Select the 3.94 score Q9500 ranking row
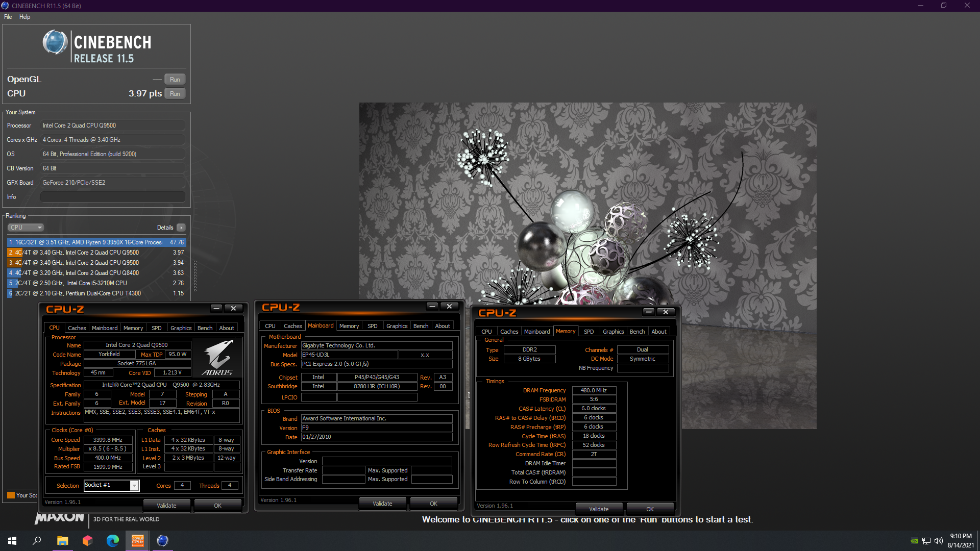 (x=96, y=263)
